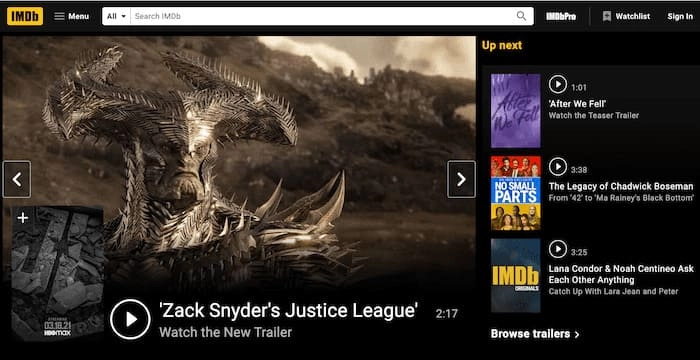Click the 2:17 trailer duration

point(447,314)
